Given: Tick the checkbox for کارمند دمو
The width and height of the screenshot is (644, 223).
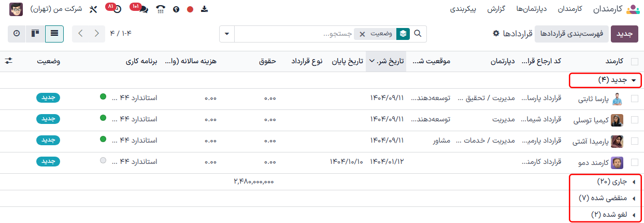Looking at the screenshot, I should click(635, 162).
